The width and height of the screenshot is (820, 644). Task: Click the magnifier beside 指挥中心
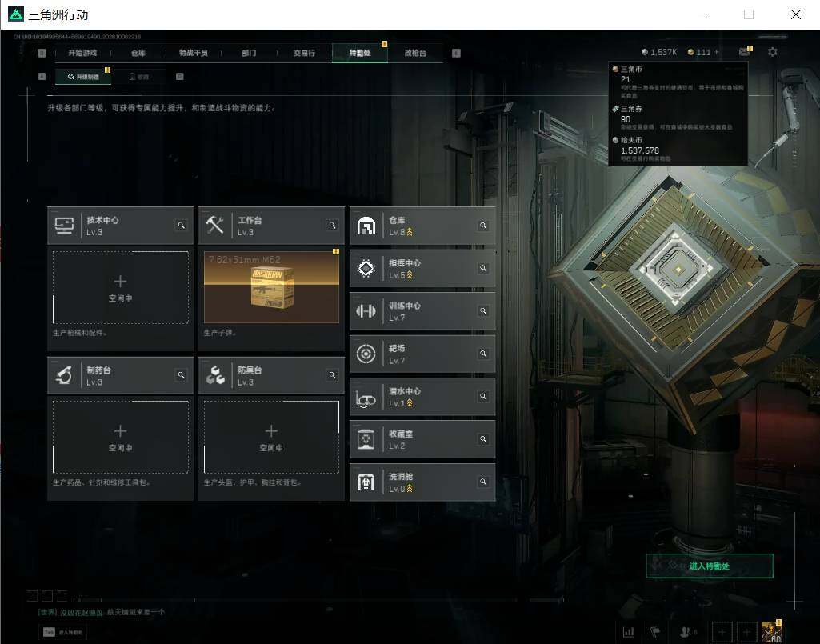pos(483,268)
